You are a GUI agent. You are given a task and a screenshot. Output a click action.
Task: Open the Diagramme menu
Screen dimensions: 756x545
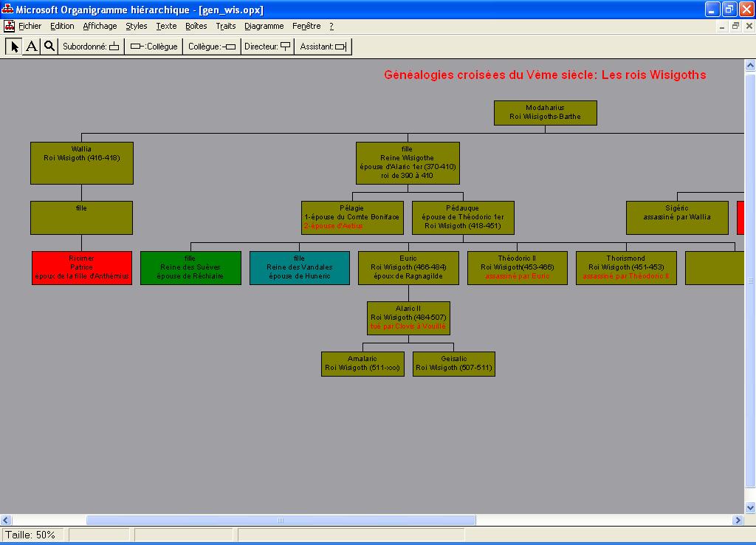pyautogui.click(x=264, y=26)
